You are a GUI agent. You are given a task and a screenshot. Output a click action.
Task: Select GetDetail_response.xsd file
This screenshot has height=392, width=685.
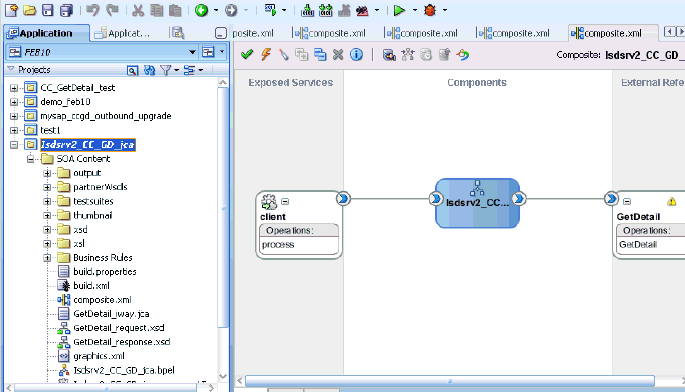point(121,342)
